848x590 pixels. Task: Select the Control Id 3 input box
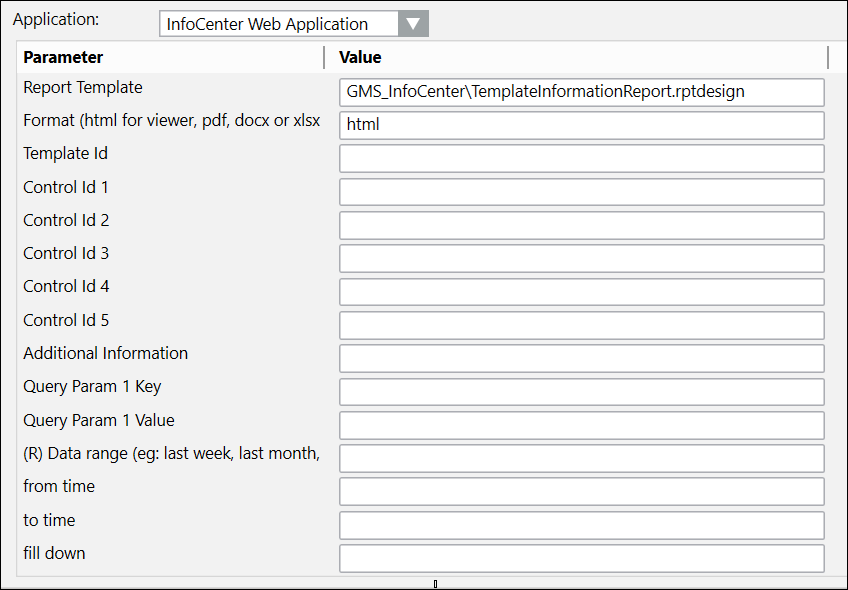coord(581,258)
